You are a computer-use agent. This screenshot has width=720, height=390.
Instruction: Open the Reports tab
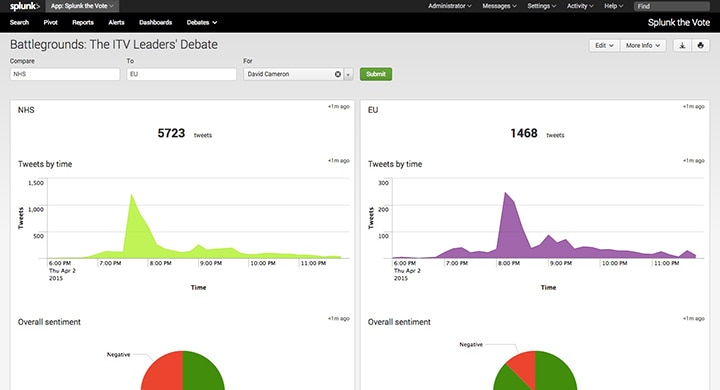(83, 23)
